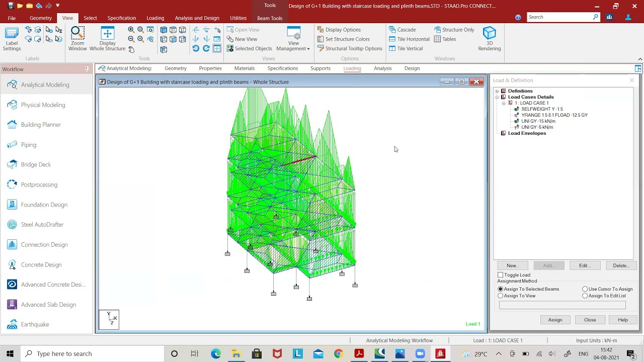Open View Management dropdown
The width and height of the screenshot is (644, 362).
point(293,39)
